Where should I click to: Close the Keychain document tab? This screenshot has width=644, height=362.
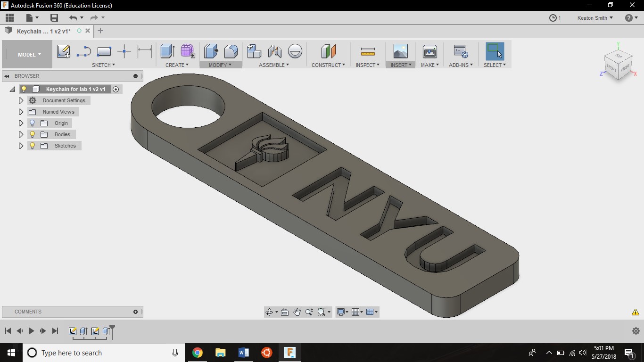(88, 31)
